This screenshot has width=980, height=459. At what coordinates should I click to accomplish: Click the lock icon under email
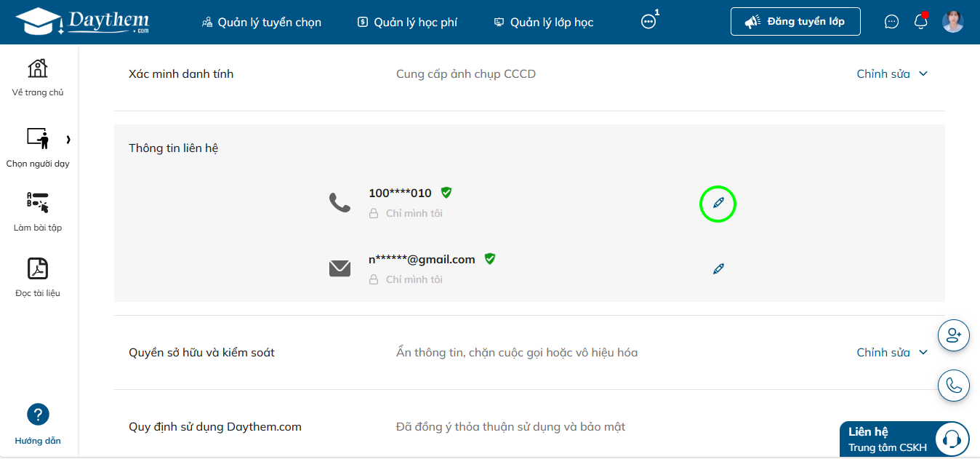374,280
